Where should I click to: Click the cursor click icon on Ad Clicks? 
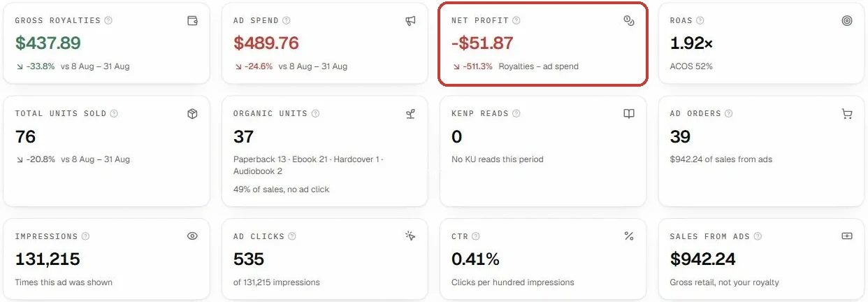[x=411, y=236]
